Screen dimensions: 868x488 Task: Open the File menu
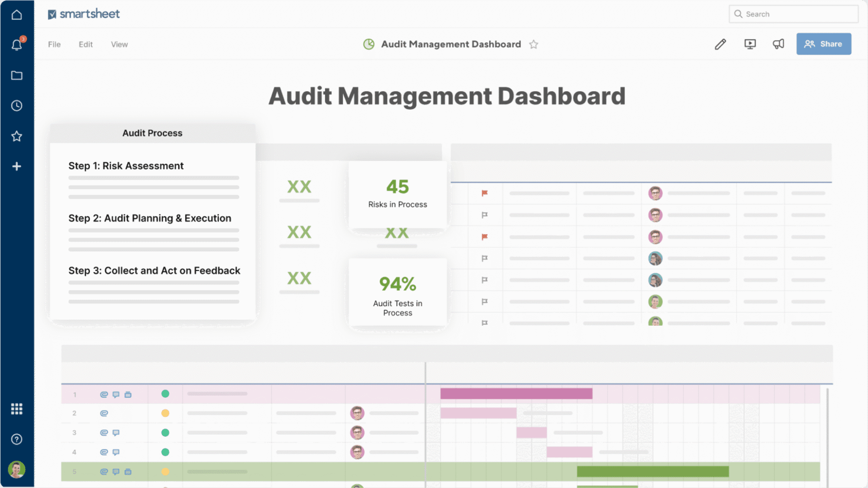(54, 44)
